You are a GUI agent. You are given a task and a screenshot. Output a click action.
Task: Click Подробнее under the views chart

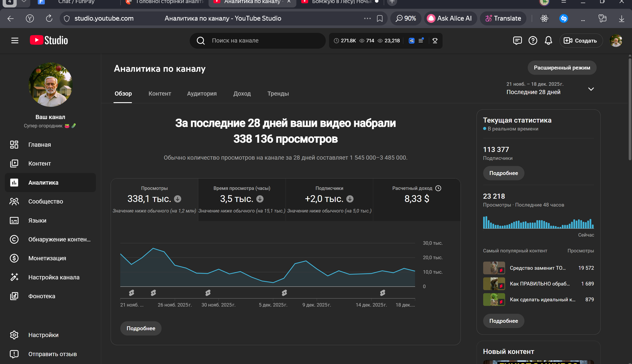pyautogui.click(x=141, y=328)
